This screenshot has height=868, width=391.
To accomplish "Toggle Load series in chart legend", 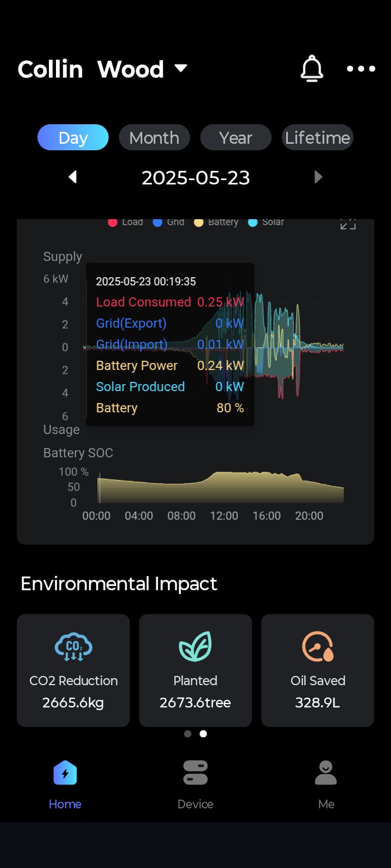I will tap(126, 222).
